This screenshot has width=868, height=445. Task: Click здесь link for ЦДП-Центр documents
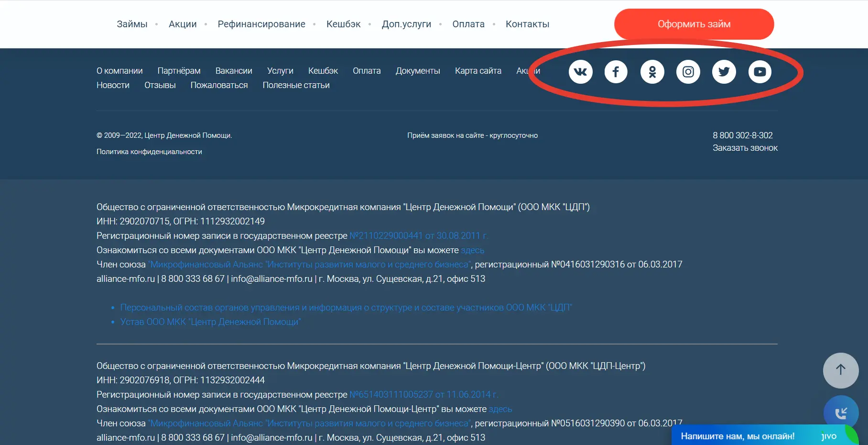tap(500, 409)
